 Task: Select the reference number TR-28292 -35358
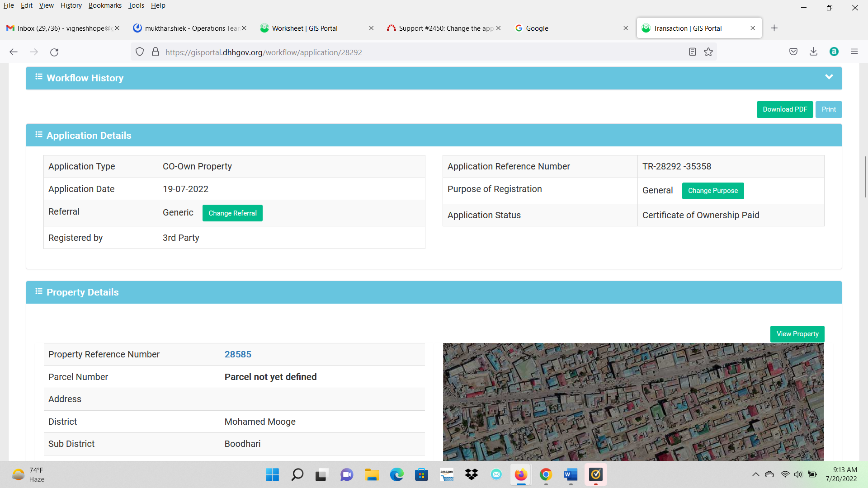(677, 166)
